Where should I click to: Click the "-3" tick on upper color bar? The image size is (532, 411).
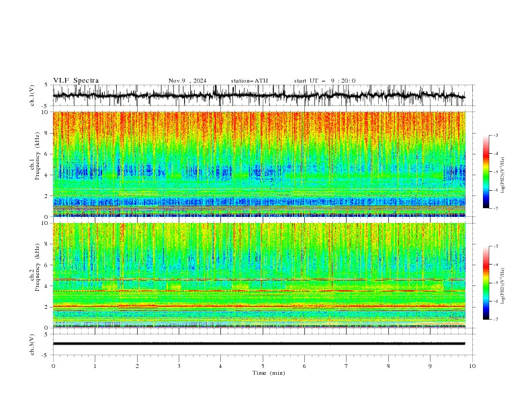click(x=495, y=135)
